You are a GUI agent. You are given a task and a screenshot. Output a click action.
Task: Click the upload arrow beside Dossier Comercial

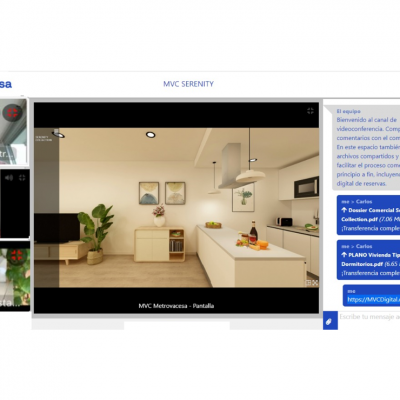344,210
